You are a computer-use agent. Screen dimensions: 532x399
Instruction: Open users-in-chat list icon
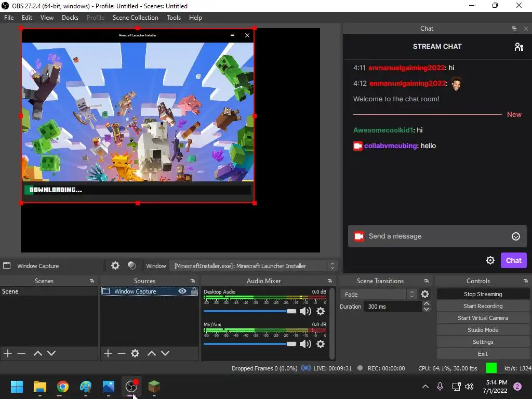pos(519,46)
